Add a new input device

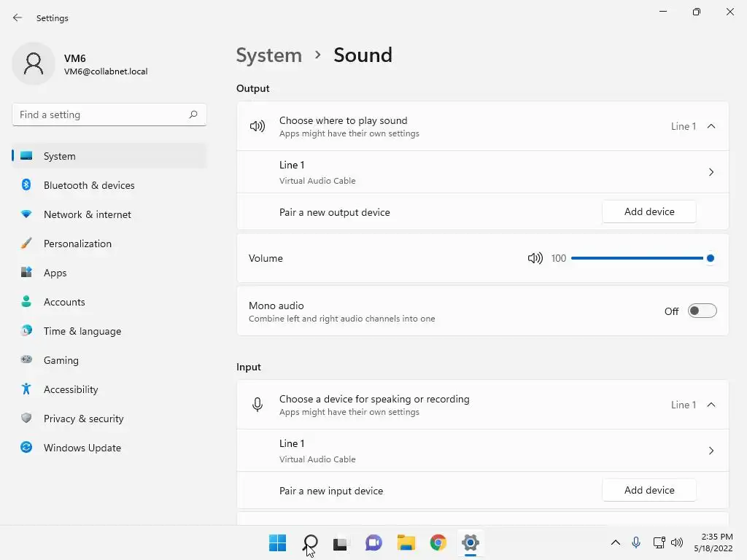[649, 490]
